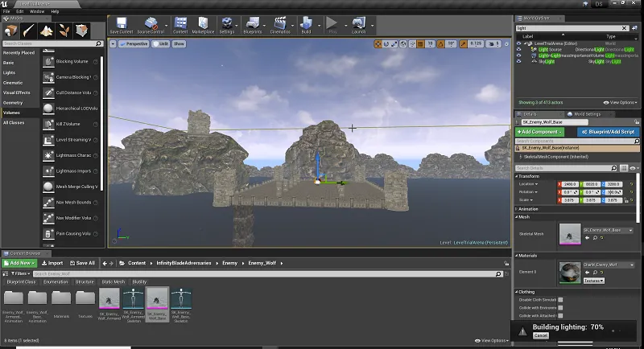Toggle the Collide with Attached checkbox
644x349 pixels.
pyautogui.click(x=560, y=316)
